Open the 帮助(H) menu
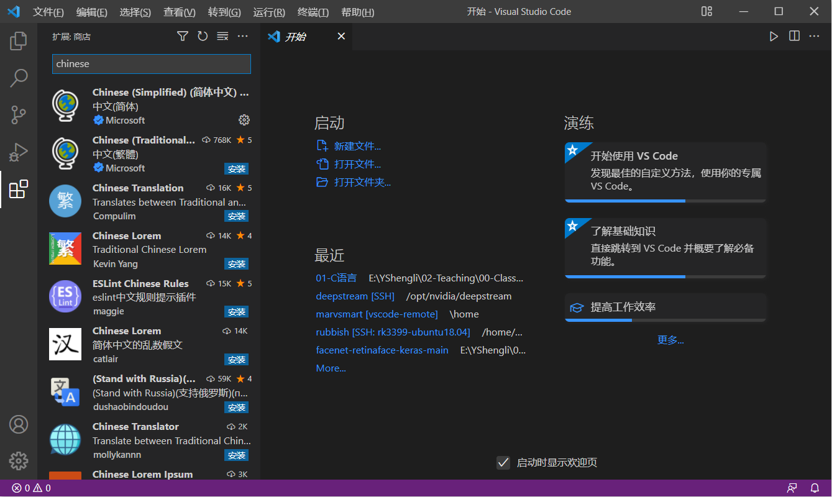Screen dimensions: 832x497 pos(358,12)
